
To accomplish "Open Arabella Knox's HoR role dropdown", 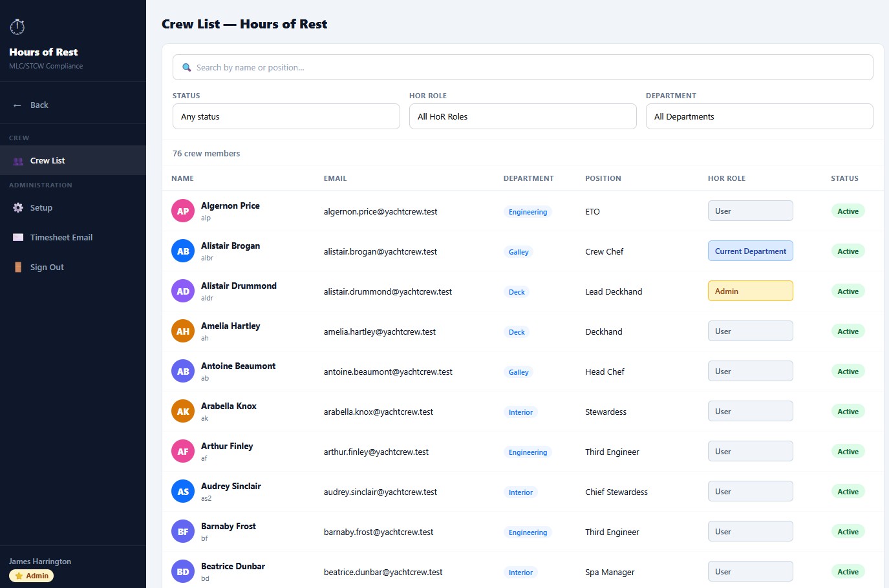I will pos(751,412).
